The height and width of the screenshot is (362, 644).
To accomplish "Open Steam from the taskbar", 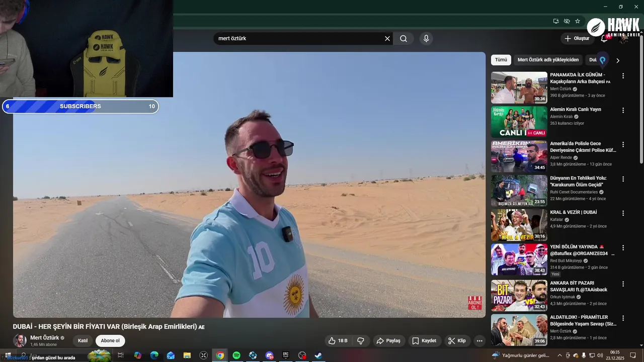I will coord(318,355).
